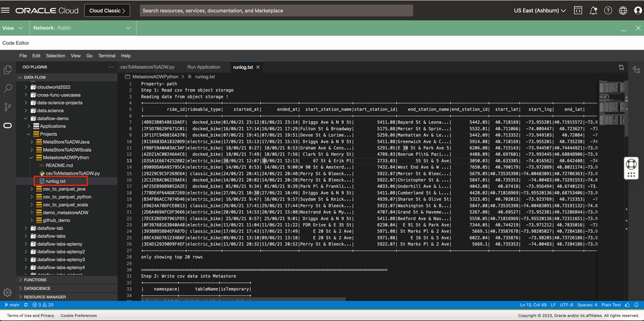This screenshot has height=321, width=644.
Task: Close the runlog.txt tab
Action: point(258,68)
